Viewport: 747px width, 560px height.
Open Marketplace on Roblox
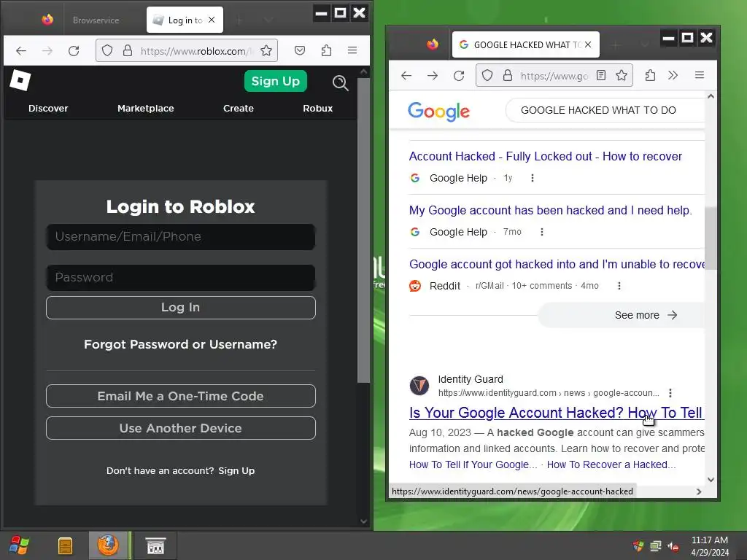coord(146,108)
